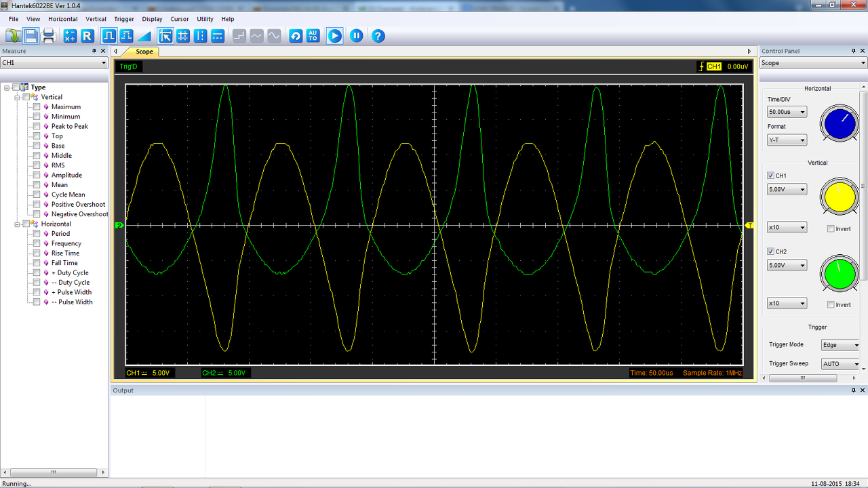Select the vertical cursor lines icon
This screenshot has height=488, width=868.
[x=200, y=36]
